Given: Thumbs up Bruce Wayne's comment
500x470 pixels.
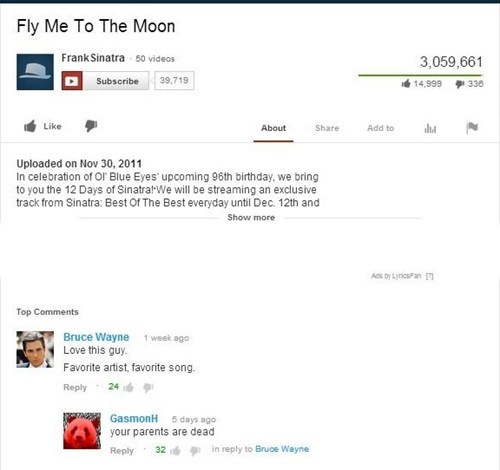Looking at the screenshot, I should point(129,387).
